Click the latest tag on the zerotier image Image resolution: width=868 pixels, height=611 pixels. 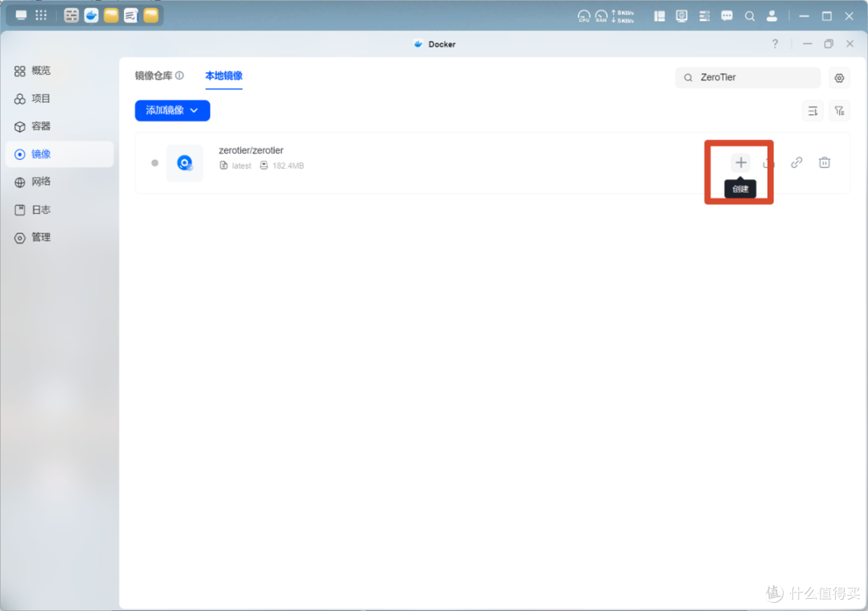point(241,166)
